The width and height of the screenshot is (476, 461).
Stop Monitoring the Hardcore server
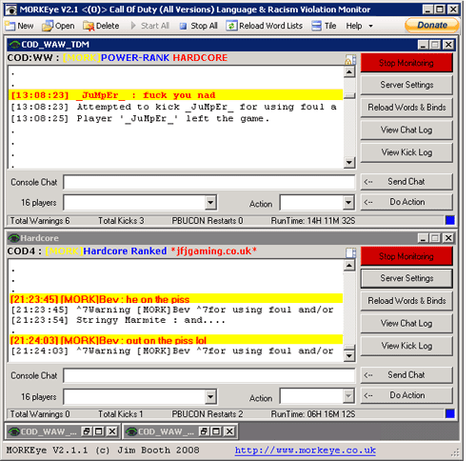407,256
